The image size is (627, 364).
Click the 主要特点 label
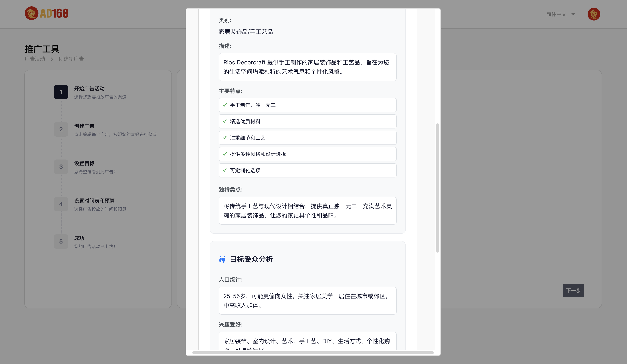pyautogui.click(x=230, y=91)
